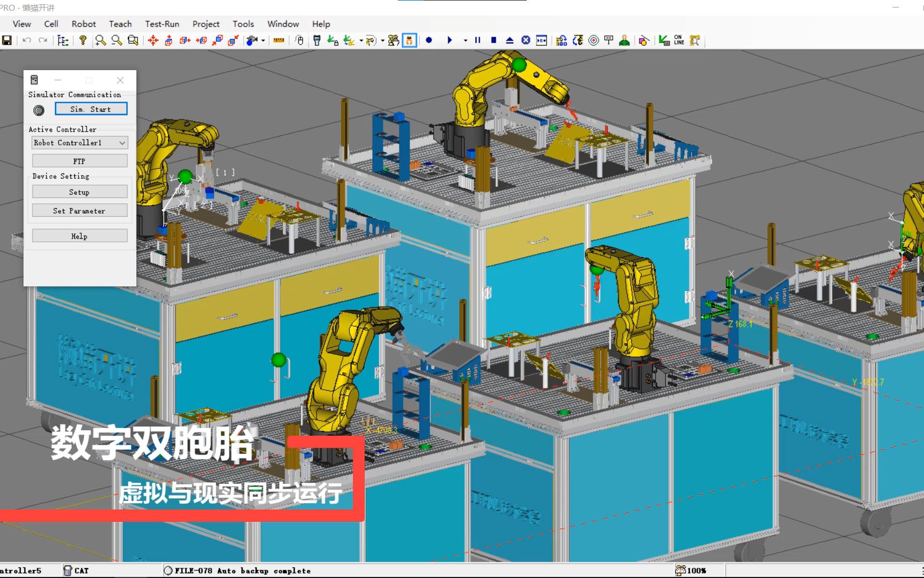This screenshot has height=578, width=924.
Task: Click the Zoom Out magnifier icon
Action: [117, 41]
